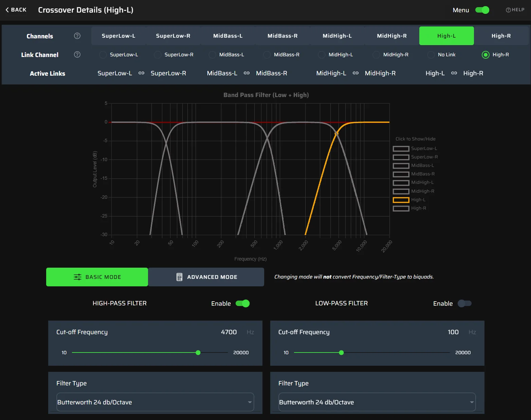Enable the Low-Pass Filter switch
The width and height of the screenshot is (531, 420).
point(464,304)
